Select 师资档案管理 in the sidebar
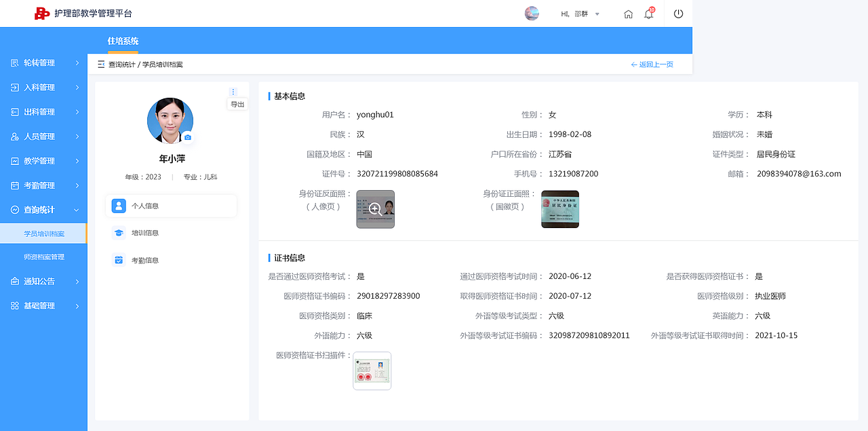 (x=43, y=257)
